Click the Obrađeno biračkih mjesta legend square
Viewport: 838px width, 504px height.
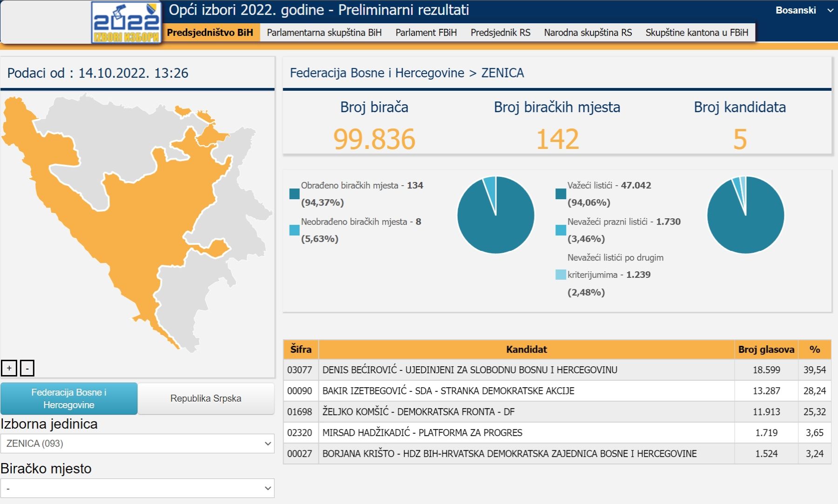[x=294, y=194]
